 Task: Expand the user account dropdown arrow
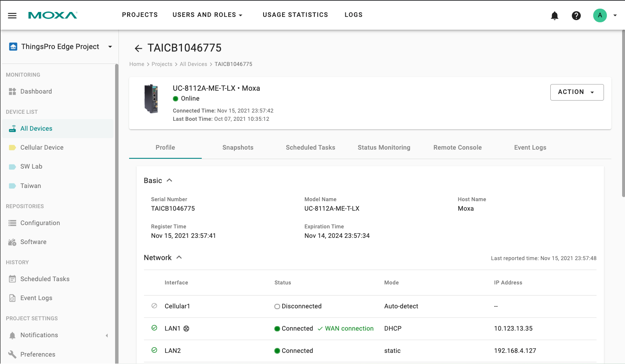(x=615, y=15)
